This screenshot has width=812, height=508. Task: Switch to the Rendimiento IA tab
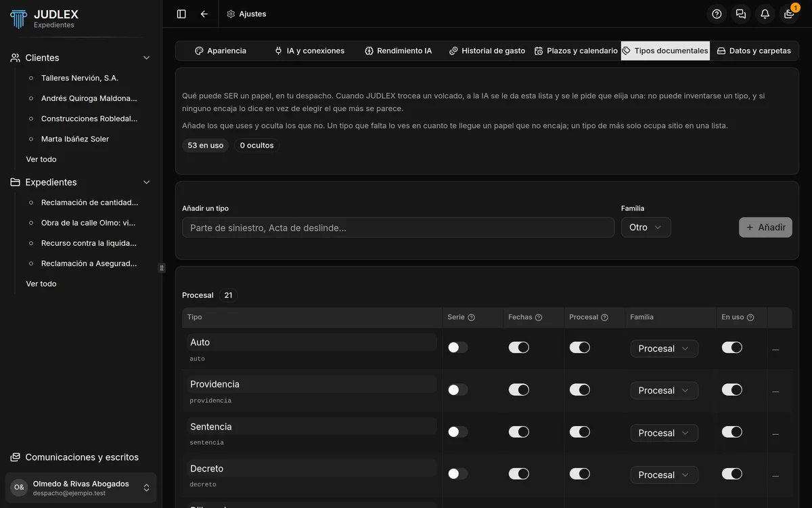398,51
